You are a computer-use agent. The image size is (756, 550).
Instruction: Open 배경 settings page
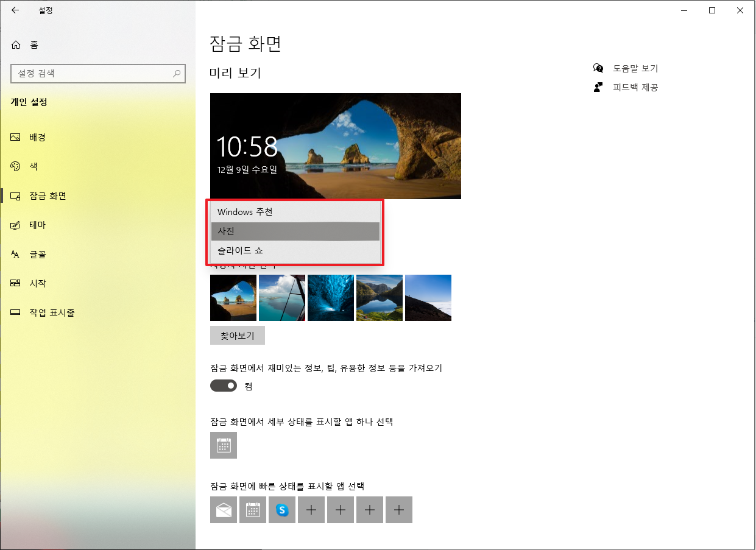97,137
